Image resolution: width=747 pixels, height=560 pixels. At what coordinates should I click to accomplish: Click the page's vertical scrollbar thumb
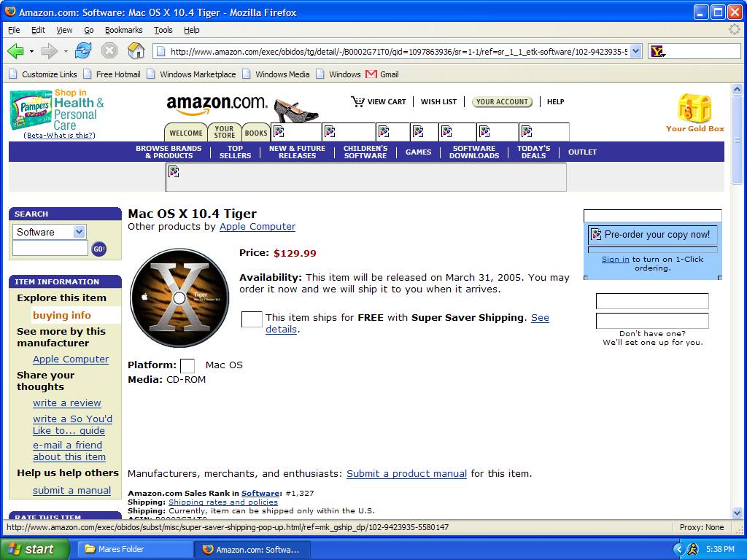coord(737,139)
